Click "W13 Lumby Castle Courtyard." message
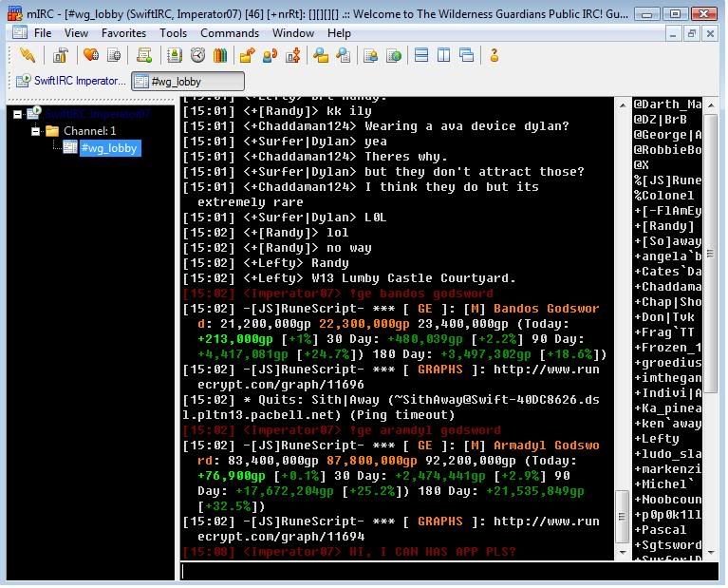The height and width of the screenshot is (588, 728). click(413, 278)
